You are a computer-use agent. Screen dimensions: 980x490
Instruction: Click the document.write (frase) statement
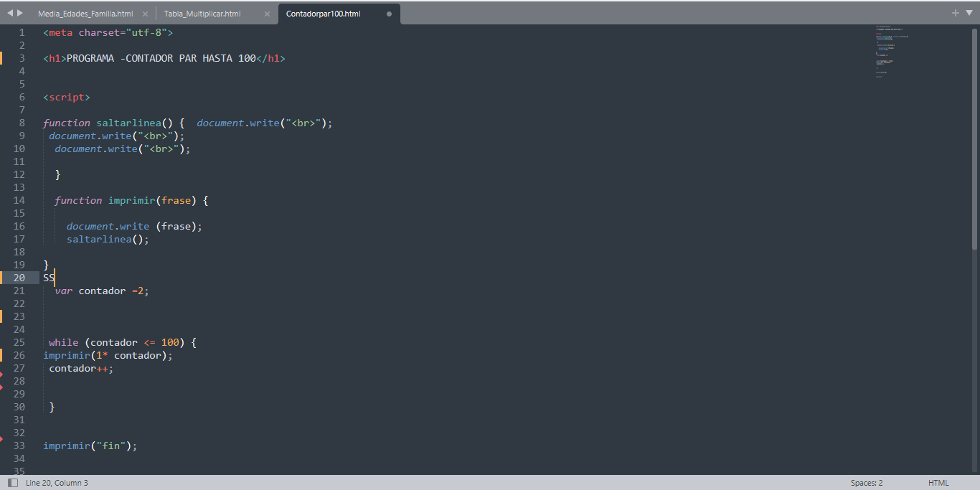coord(135,226)
